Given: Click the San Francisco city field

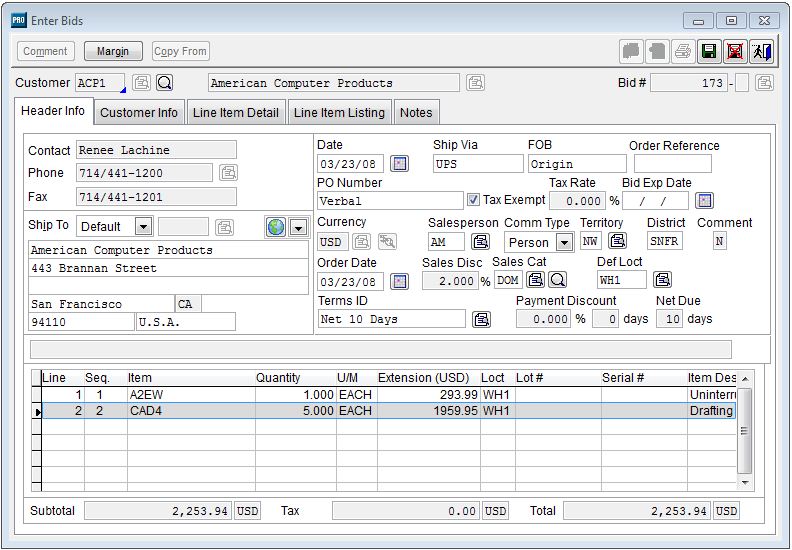Looking at the screenshot, I should click(101, 304).
